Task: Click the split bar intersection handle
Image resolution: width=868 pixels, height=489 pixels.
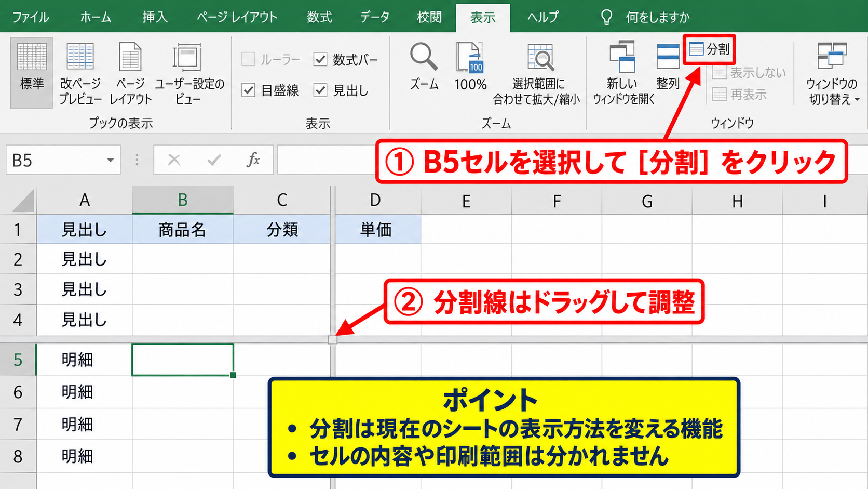Action: pos(333,340)
